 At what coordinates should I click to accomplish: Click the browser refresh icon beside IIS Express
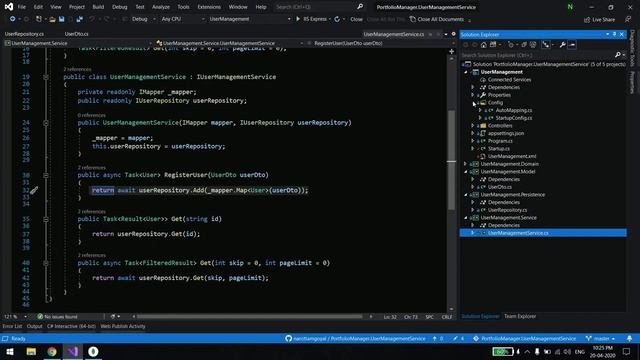(x=337, y=19)
